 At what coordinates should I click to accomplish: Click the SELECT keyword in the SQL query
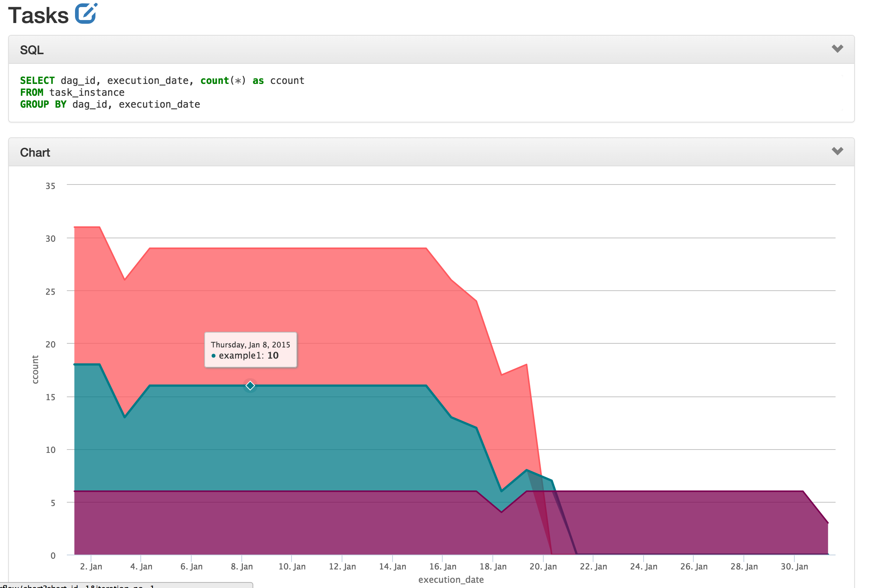click(x=37, y=80)
